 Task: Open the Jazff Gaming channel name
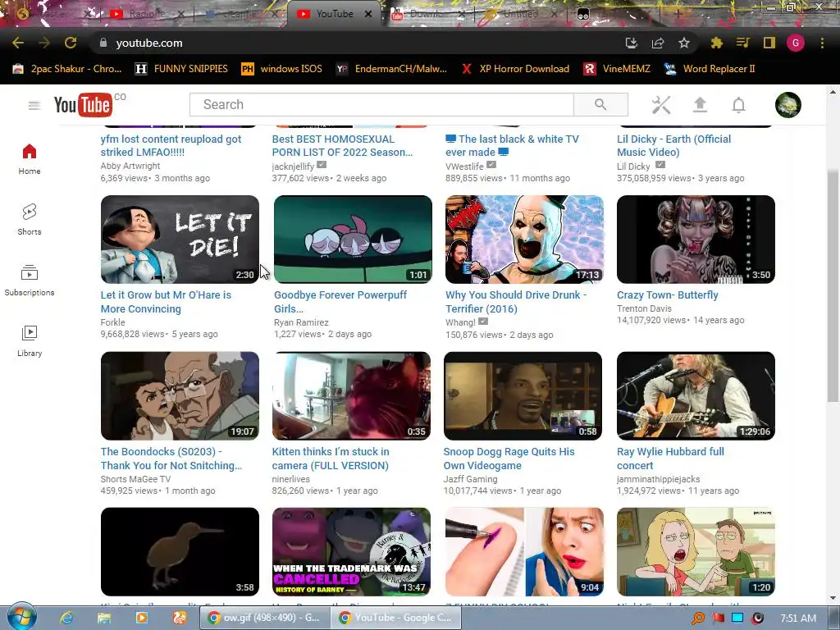(470, 479)
